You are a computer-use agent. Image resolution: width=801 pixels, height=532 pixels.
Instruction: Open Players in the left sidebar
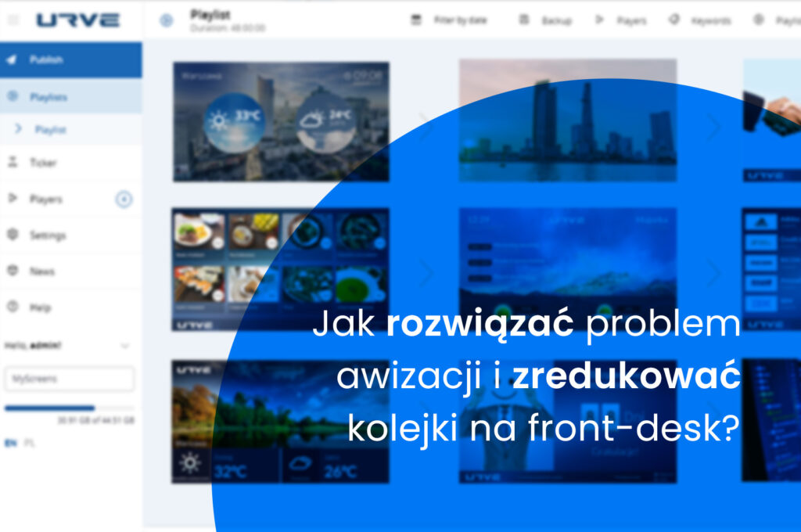(x=45, y=199)
